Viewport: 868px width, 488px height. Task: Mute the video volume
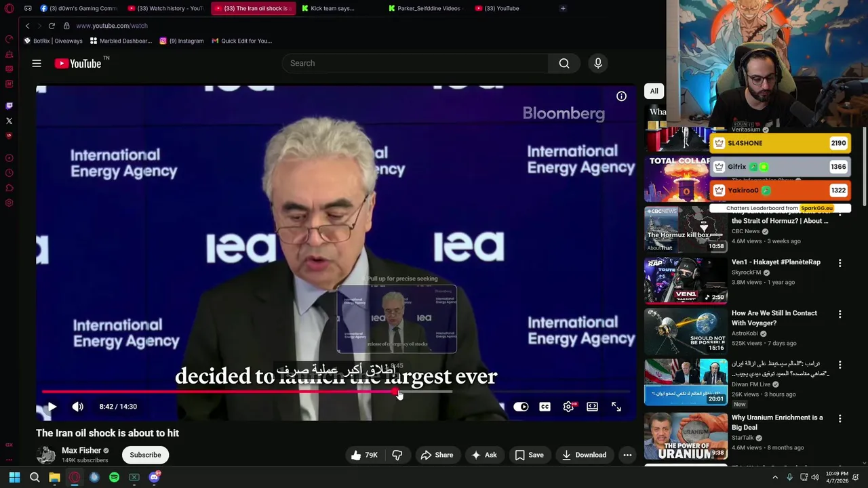[x=78, y=407]
